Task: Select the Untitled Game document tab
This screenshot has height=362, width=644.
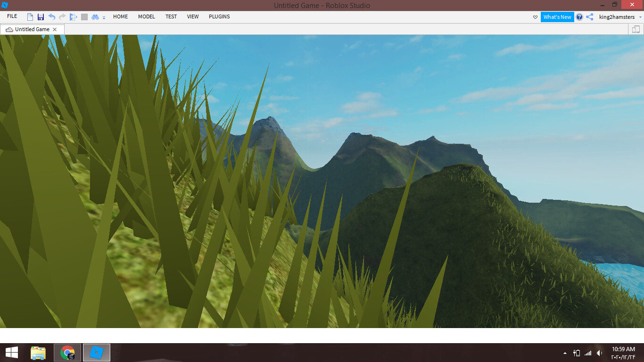Action: pyautogui.click(x=32, y=29)
